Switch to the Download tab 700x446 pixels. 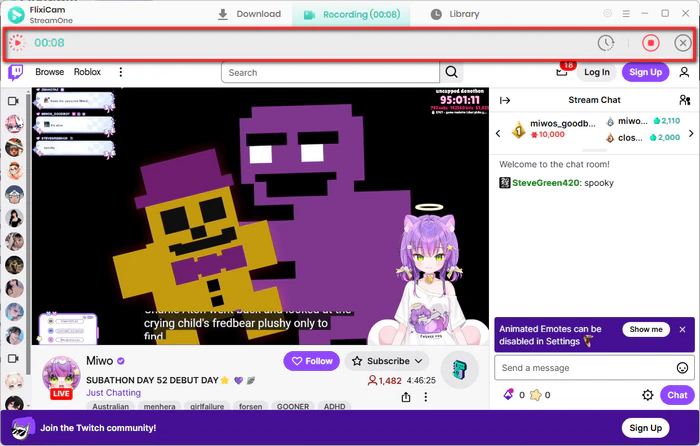pos(249,14)
